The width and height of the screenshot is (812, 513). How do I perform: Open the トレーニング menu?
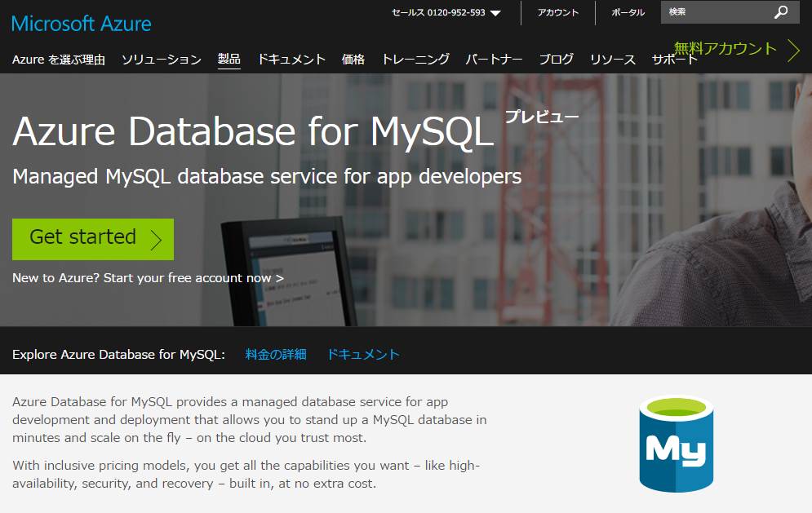[415, 60]
